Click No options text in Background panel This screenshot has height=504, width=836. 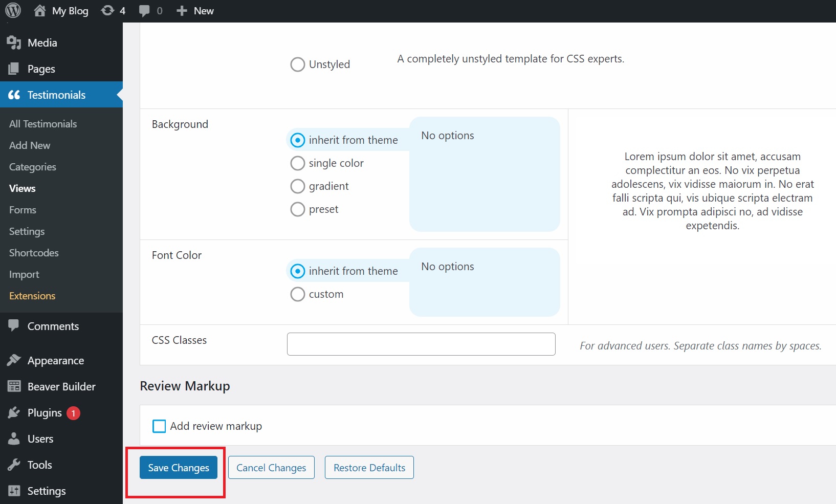[x=448, y=136]
